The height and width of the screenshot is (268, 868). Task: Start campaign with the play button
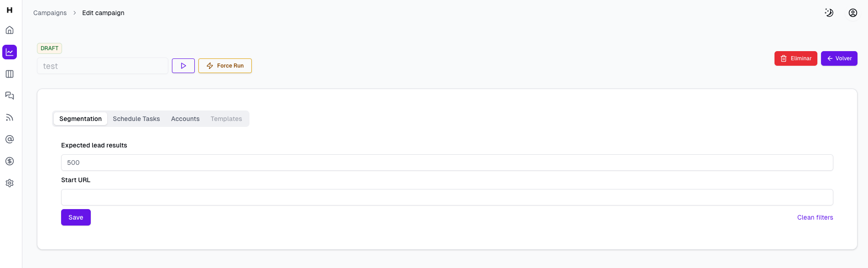[x=183, y=66]
